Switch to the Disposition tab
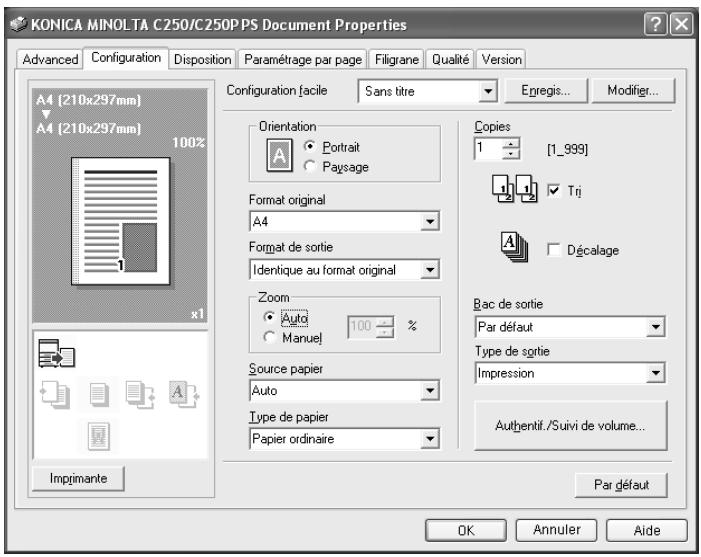The height and width of the screenshot is (557, 701). click(203, 59)
